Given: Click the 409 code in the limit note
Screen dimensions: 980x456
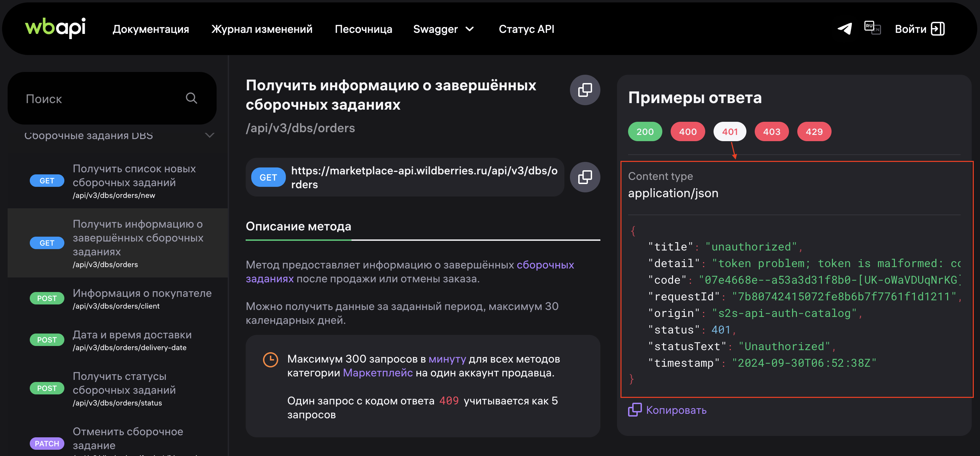Looking at the screenshot, I should pos(448,401).
